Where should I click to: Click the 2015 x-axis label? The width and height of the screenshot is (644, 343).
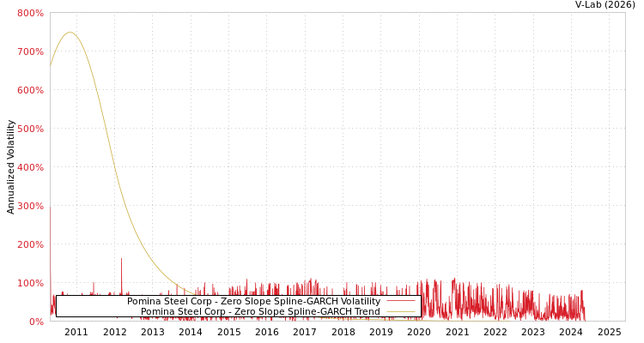coord(228,332)
